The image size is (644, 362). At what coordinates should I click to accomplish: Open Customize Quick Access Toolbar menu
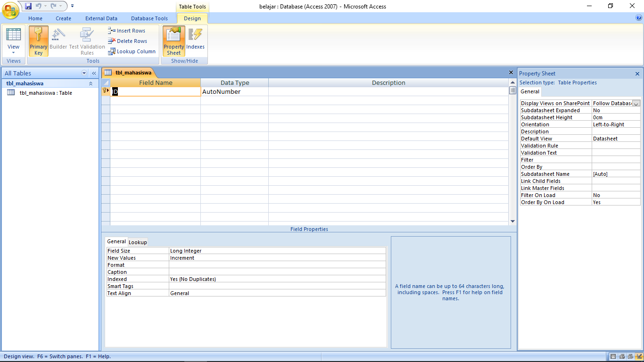(x=73, y=6)
